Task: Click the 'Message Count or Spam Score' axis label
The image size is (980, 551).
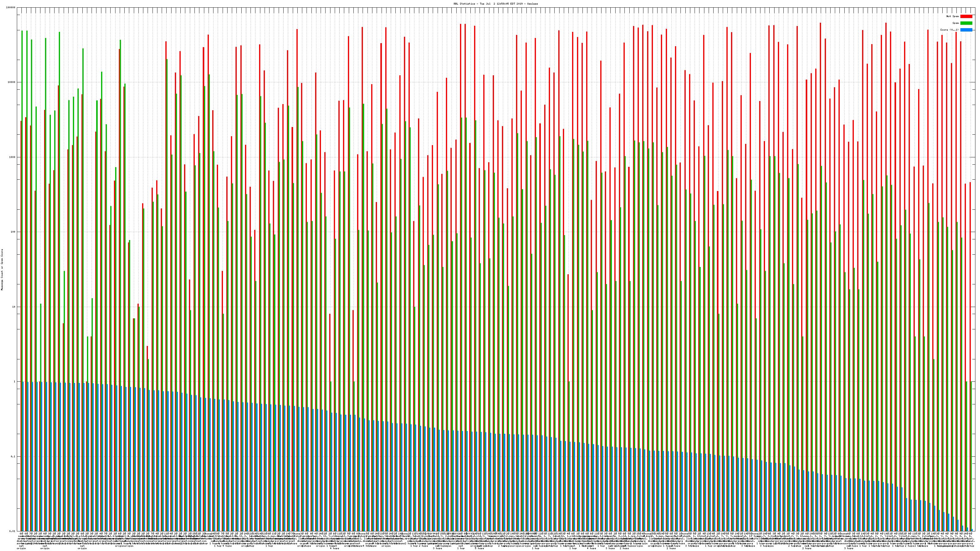Action: click(x=2, y=269)
